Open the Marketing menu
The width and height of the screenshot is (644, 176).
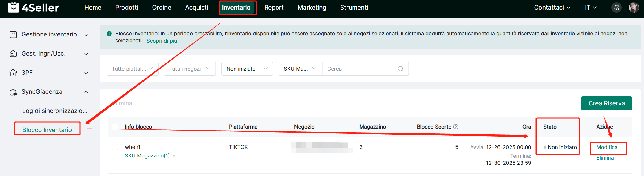pyautogui.click(x=312, y=8)
